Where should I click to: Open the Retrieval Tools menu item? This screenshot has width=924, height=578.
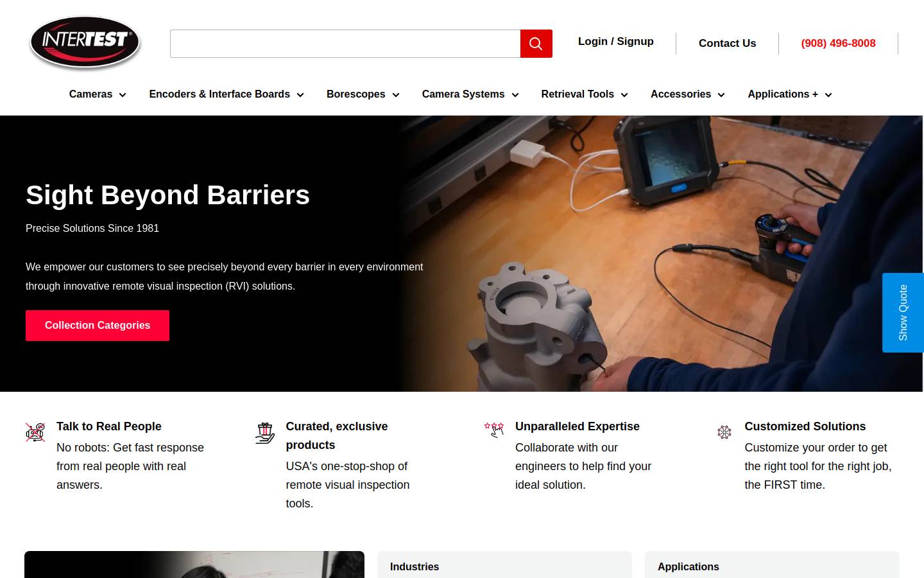577,94
